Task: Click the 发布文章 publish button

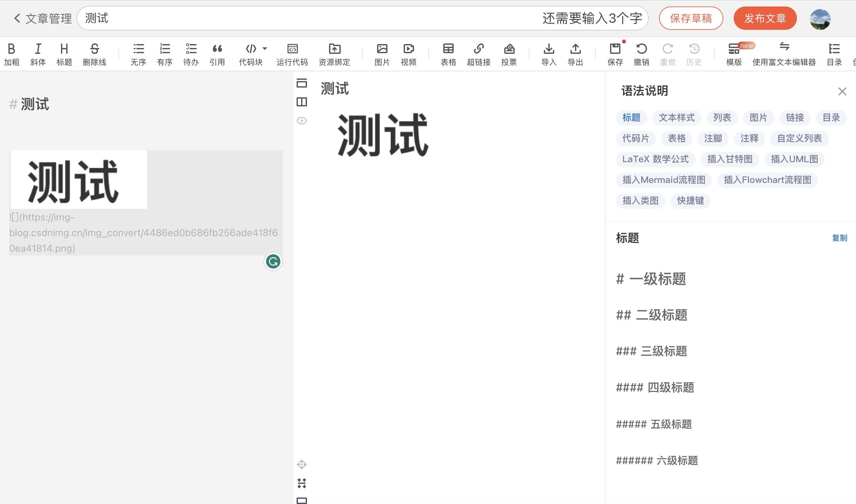Action: point(765,18)
